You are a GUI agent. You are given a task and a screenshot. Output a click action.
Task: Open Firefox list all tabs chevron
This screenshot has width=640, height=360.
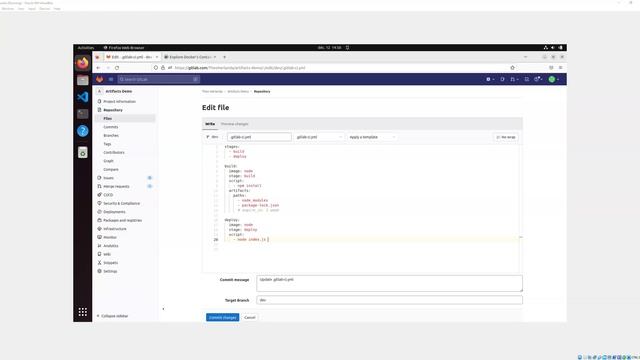525,57
